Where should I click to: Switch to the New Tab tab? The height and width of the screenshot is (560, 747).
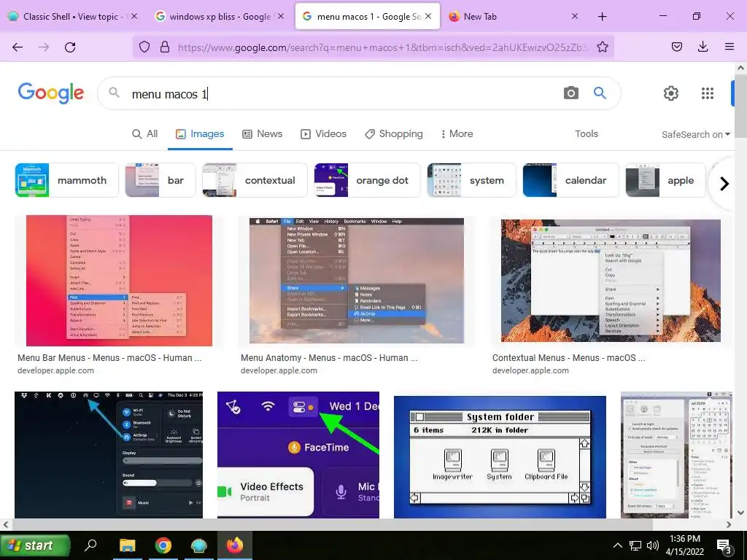(x=510, y=16)
